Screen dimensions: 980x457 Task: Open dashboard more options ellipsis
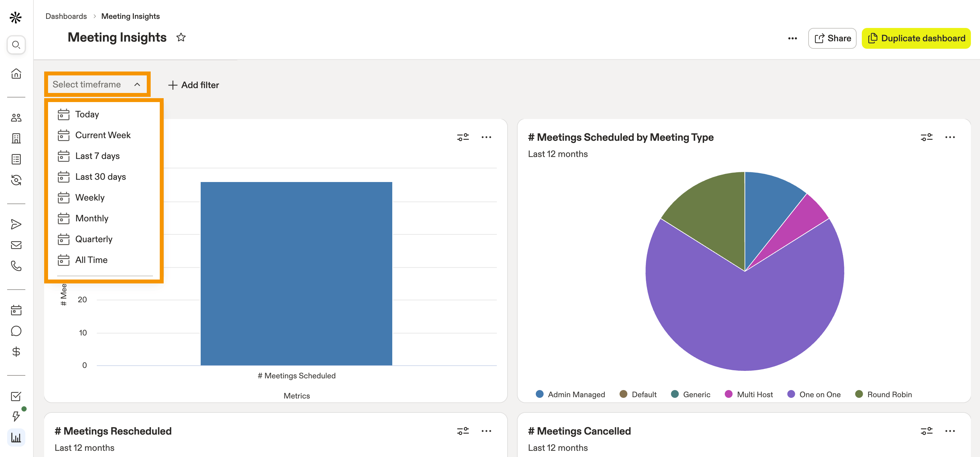(792, 38)
